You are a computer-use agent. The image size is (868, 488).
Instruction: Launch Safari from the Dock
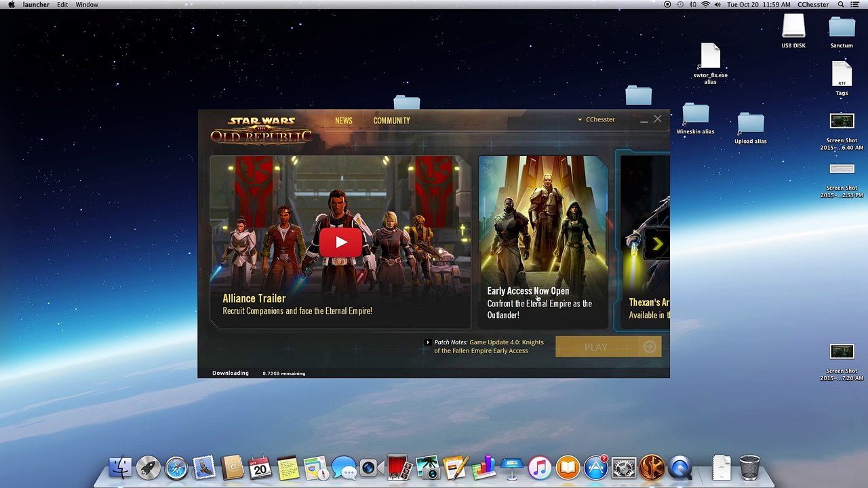click(x=176, y=467)
